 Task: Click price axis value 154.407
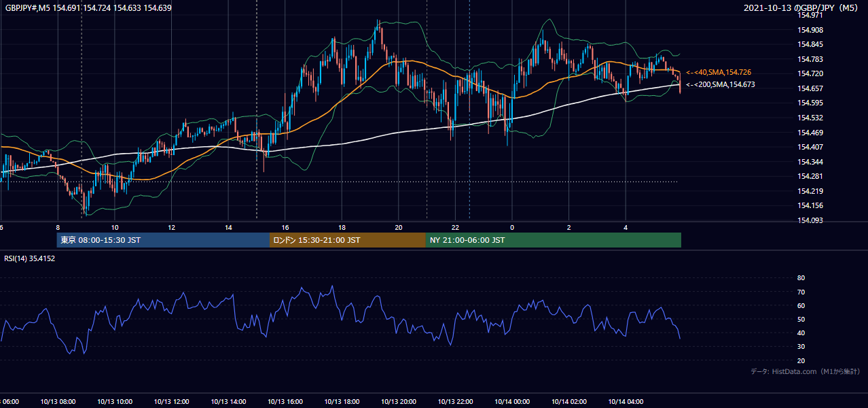click(x=810, y=147)
